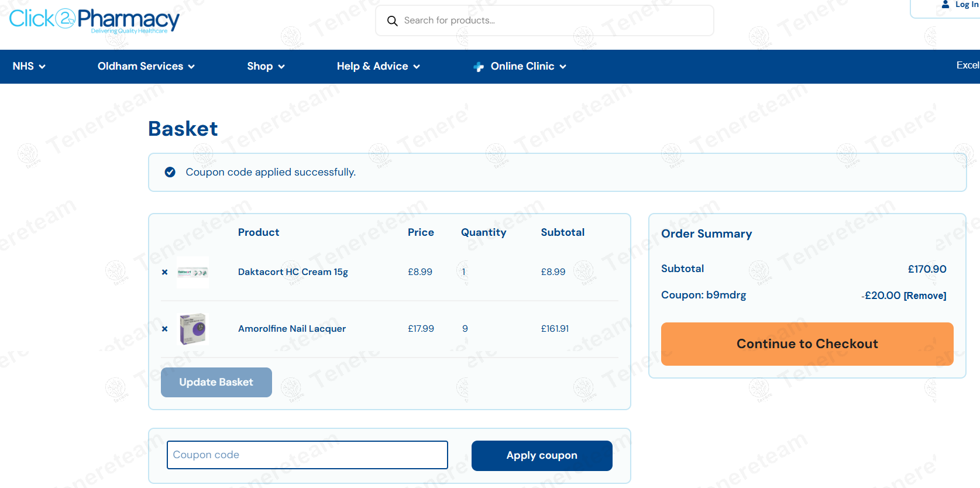Remove Daktacort HC Cream with X icon
Screen dimensions: 980x488
(165, 272)
